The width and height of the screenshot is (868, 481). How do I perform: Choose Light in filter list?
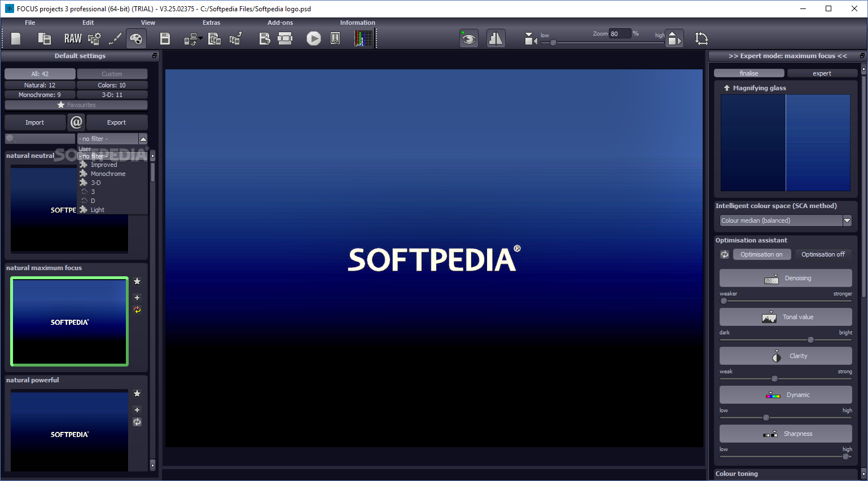tap(113, 210)
